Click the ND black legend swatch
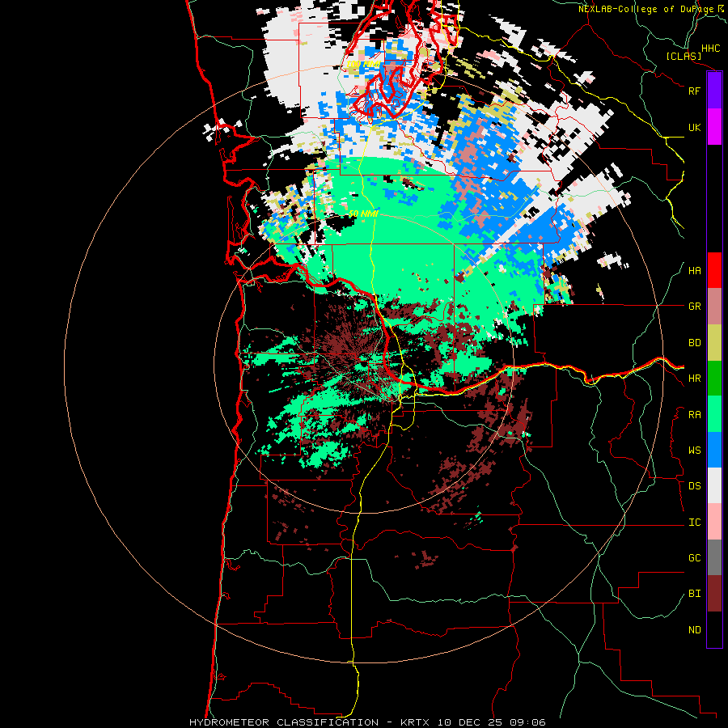 714,629
